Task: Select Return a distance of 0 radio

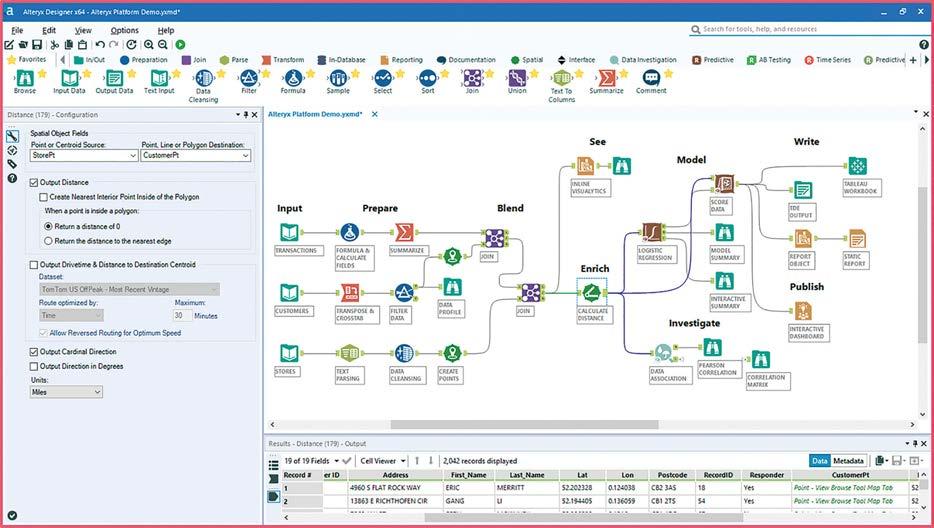Action: [48, 226]
